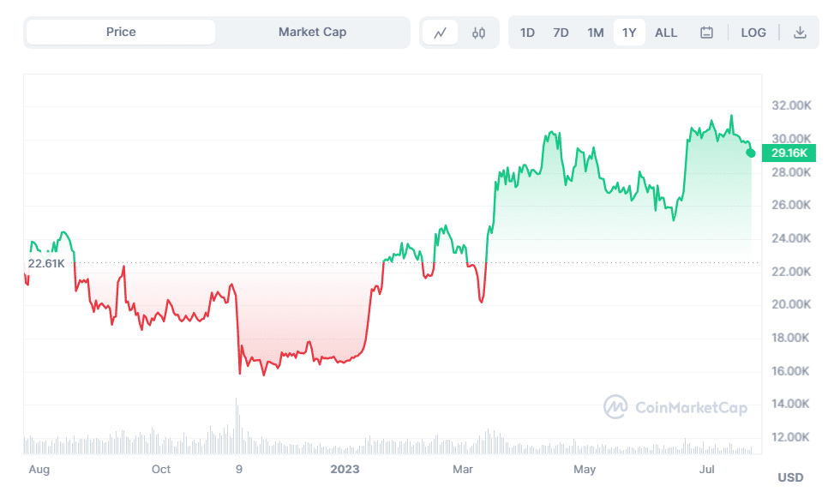Select the Market Cap tab
This screenshot has width=834, height=504.
click(x=312, y=32)
